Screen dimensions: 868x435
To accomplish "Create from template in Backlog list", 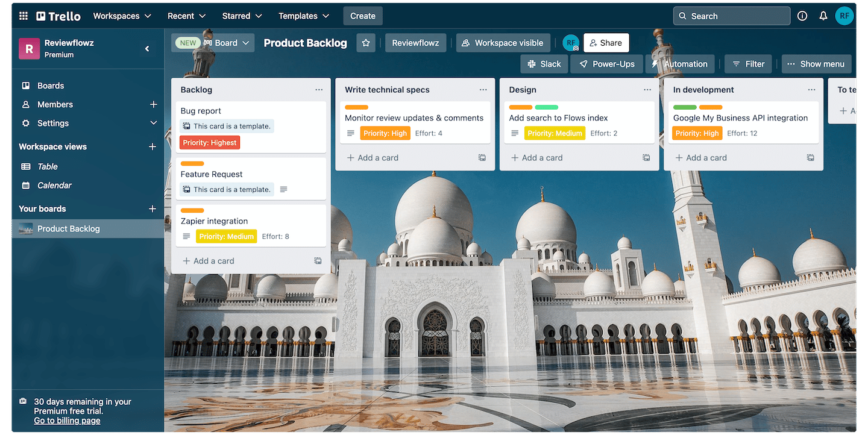I will pos(318,261).
